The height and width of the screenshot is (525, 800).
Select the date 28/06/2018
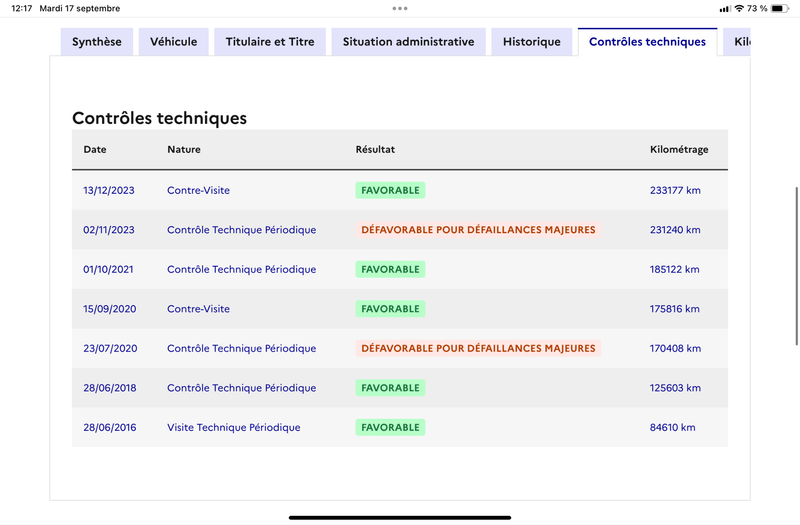click(110, 388)
